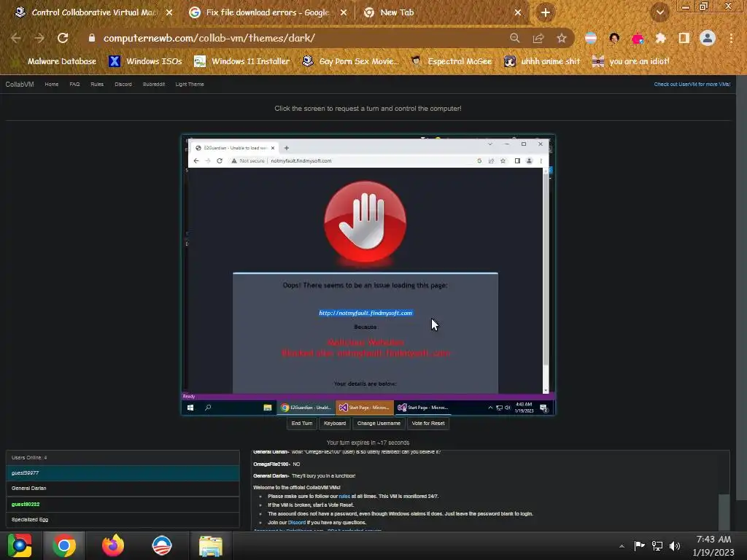Bookmark this page with the star icon
This screenshot has width=747, height=560.
[x=562, y=38]
